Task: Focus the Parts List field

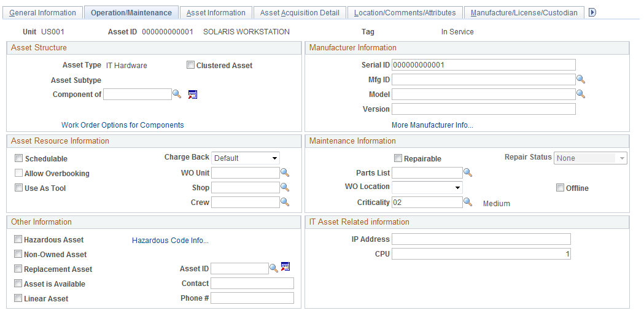Action: (427, 172)
